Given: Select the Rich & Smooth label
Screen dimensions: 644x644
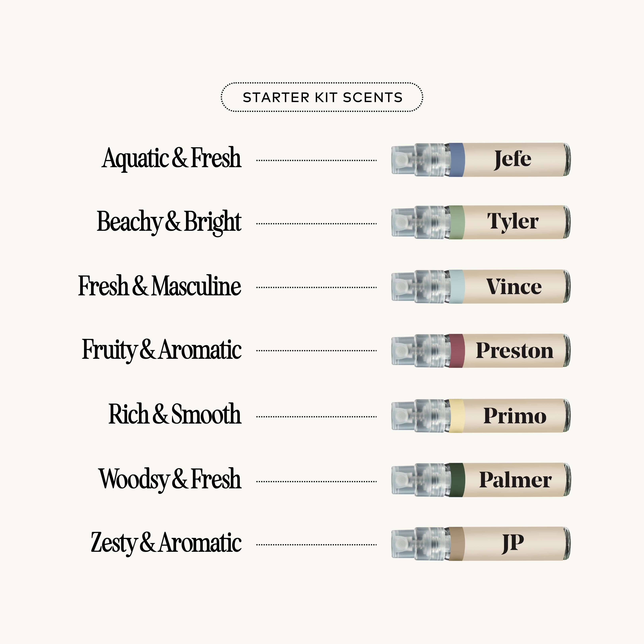Looking at the screenshot, I should [x=175, y=414].
